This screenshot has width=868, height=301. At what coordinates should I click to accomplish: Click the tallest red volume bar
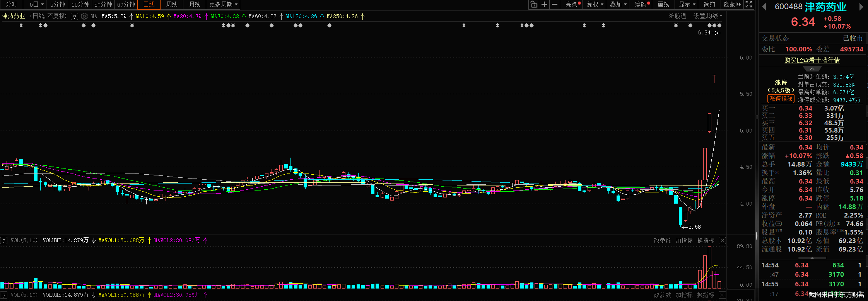[709, 267]
